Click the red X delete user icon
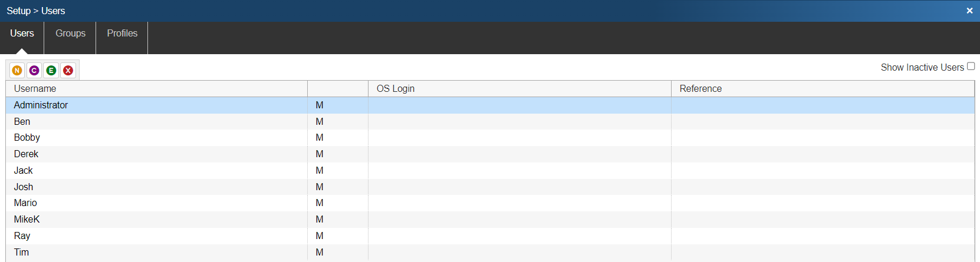This screenshot has height=262, width=980. click(68, 71)
